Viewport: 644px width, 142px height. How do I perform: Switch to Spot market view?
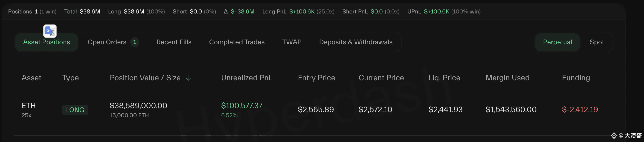pos(597,42)
